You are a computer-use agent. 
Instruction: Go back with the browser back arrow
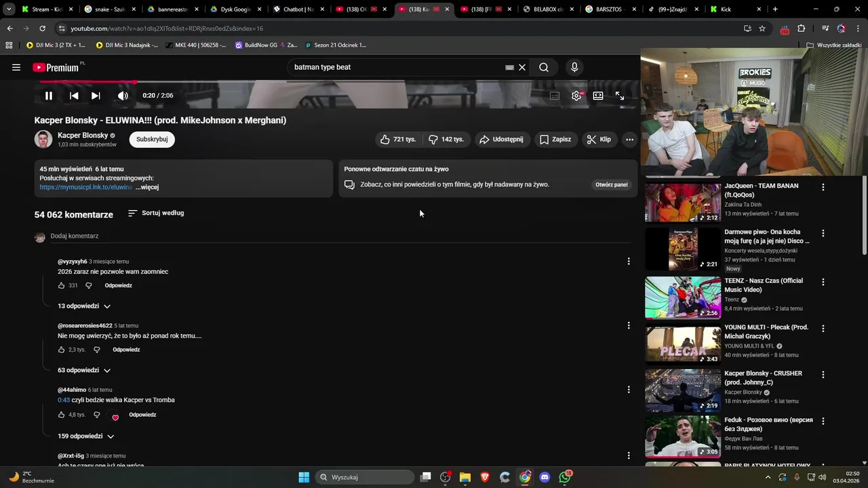click(x=9, y=28)
